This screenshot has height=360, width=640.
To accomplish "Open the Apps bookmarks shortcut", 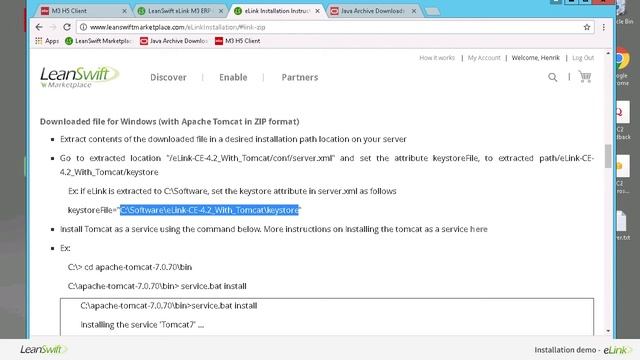I will click(47, 41).
